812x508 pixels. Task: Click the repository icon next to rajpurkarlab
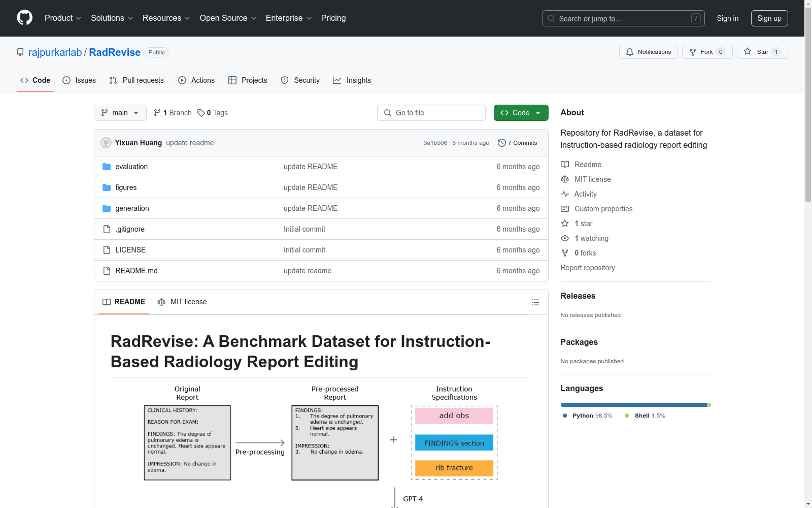(x=20, y=52)
